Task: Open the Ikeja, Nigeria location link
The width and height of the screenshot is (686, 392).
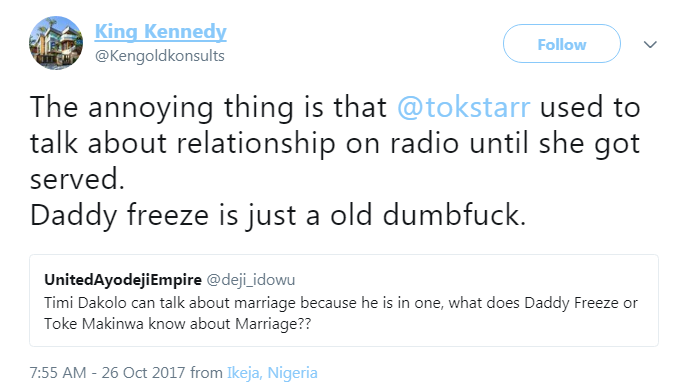Action: (272, 373)
